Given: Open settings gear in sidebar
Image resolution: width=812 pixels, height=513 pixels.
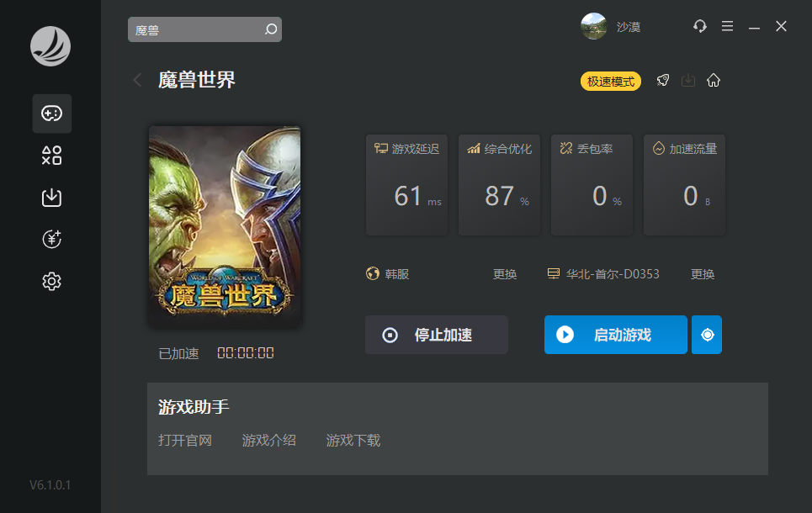Looking at the screenshot, I should [x=52, y=281].
